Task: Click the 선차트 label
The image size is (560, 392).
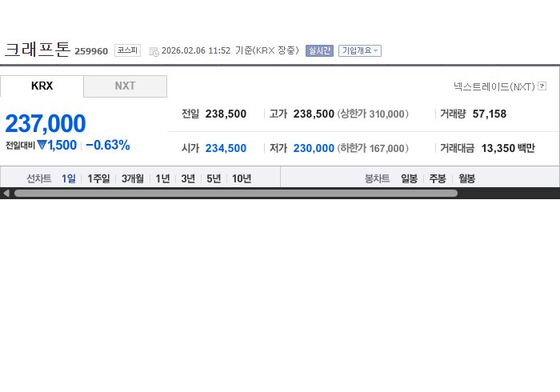Action: point(39,178)
